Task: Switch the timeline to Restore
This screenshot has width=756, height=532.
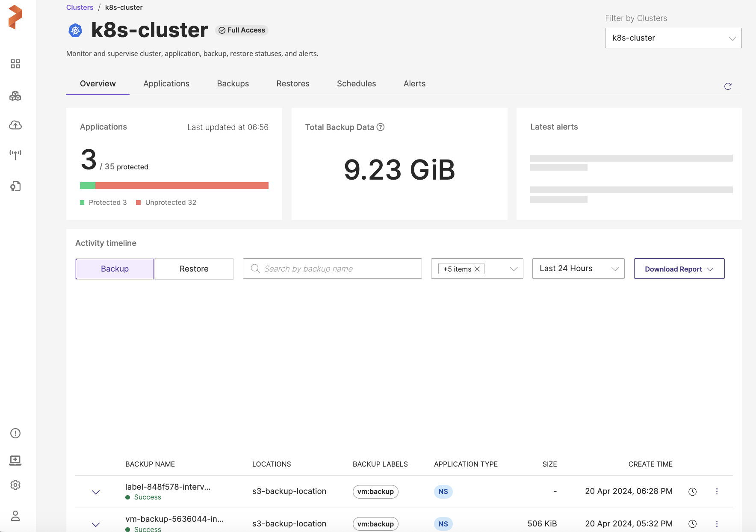Action: tap(194, 269)
